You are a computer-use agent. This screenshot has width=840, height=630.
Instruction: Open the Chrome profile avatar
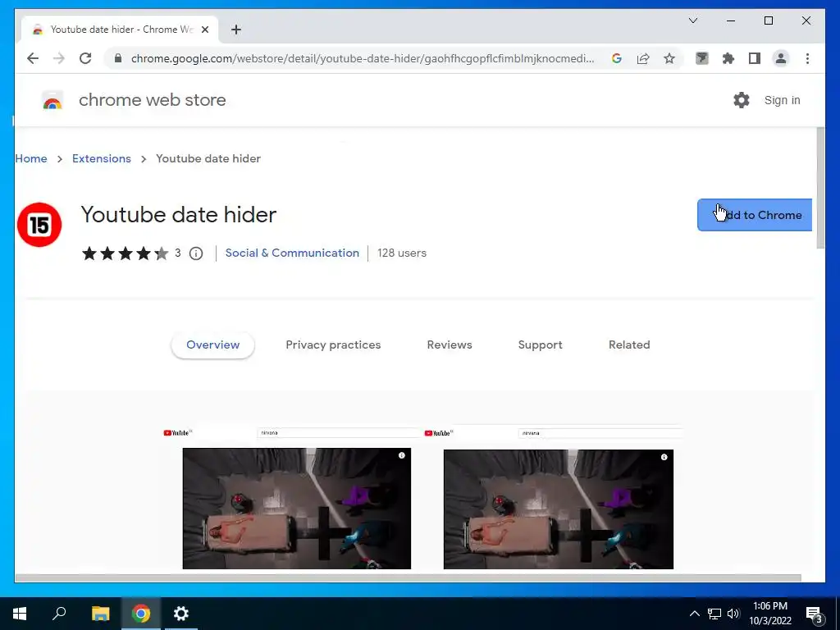coord(781,58)
